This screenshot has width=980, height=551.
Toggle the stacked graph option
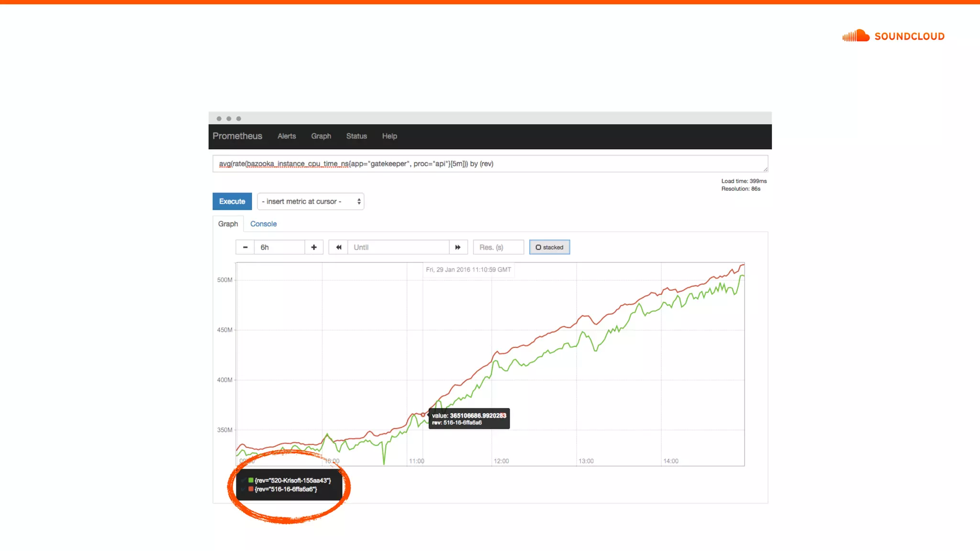tap(549, 247)
